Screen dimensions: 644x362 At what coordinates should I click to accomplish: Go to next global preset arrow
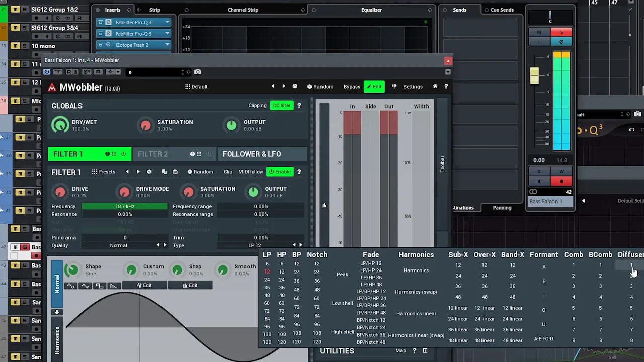[284, 87]
